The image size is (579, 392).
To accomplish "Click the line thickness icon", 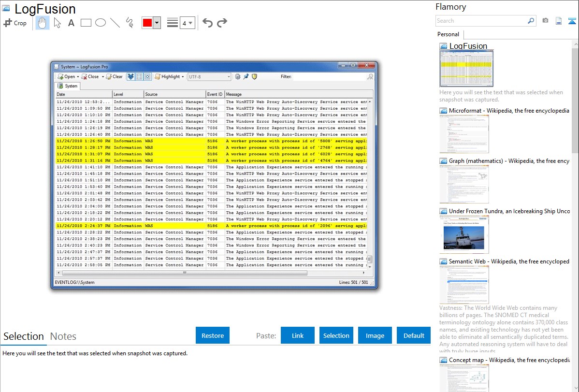I will 172,23.
